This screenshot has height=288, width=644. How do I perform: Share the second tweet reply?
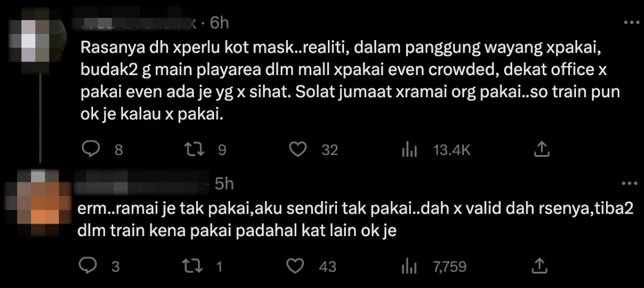click(540, 266)
